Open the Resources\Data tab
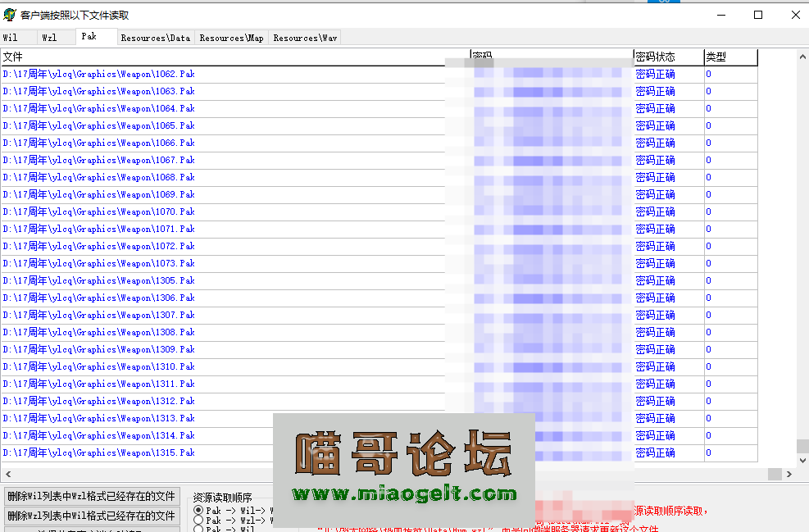 click(x=155, y=37)
